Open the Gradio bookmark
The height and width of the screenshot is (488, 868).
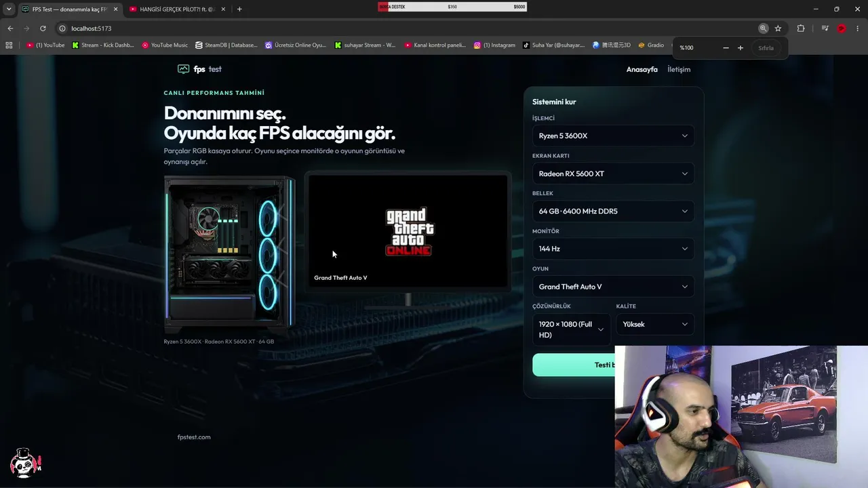tap(651, 45)
